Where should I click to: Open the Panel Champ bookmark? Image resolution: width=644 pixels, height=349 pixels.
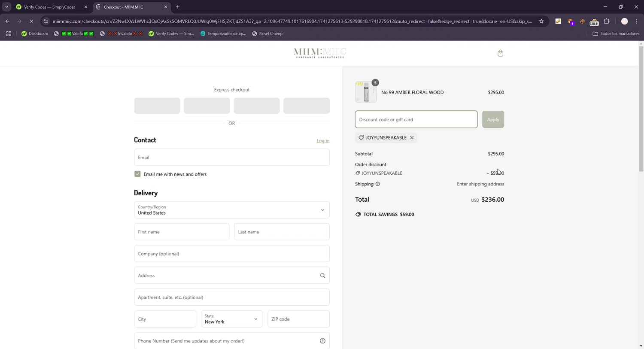click(x=267, y=33)
